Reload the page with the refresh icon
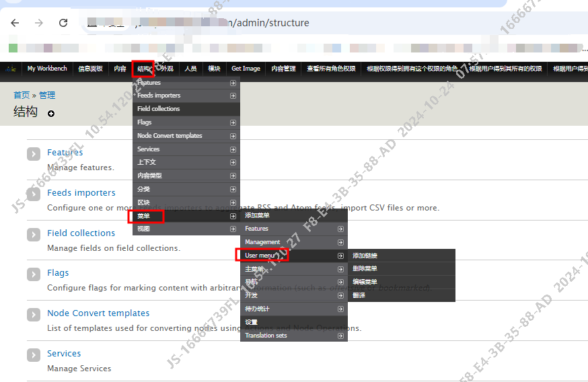The height and width of the screenshot is (382, 588). 63,23
